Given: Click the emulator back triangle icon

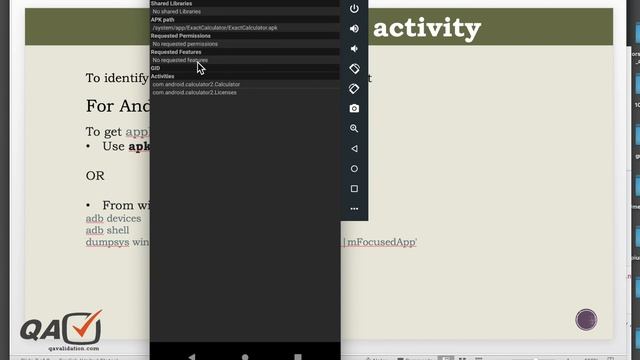Looking at the screenshot, I should [x=354, y=149].
